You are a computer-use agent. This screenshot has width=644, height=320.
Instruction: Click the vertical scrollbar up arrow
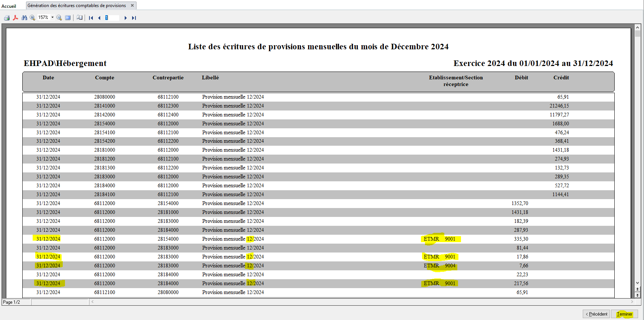(637, 27)
